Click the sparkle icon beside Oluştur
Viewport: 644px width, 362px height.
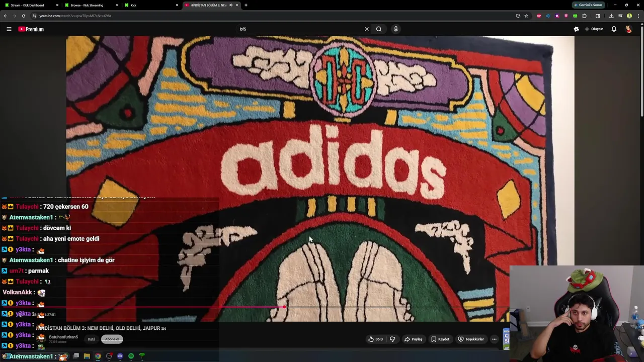tap(576, 29)
